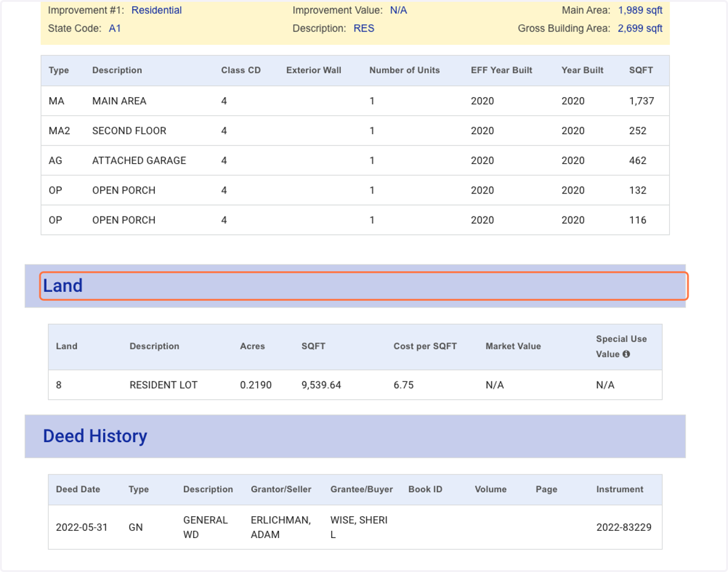The height and width of the screenshot is (572, 728).
Task: Click the 9,539.64 land SQFT value
Action: [322, 385]
